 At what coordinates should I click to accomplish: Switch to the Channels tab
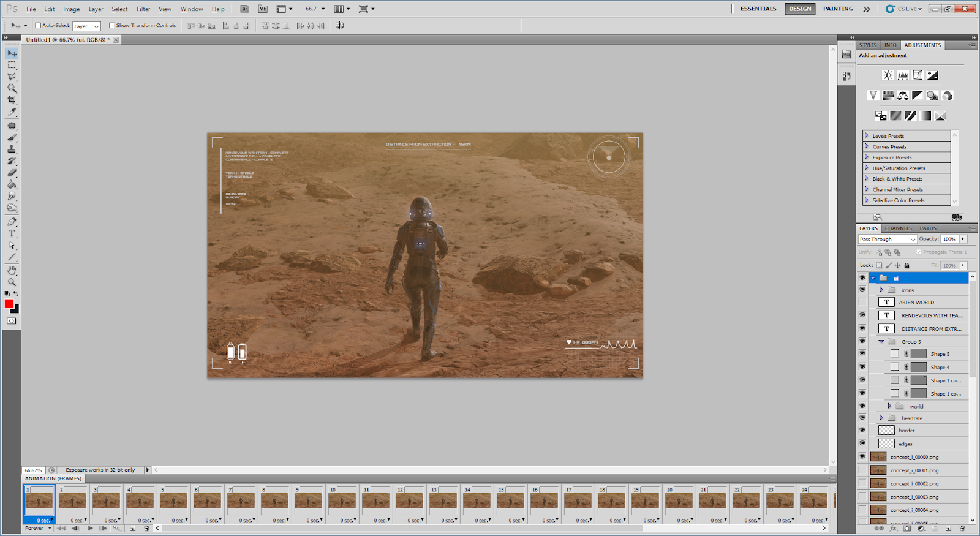click(x=899, y=228)
